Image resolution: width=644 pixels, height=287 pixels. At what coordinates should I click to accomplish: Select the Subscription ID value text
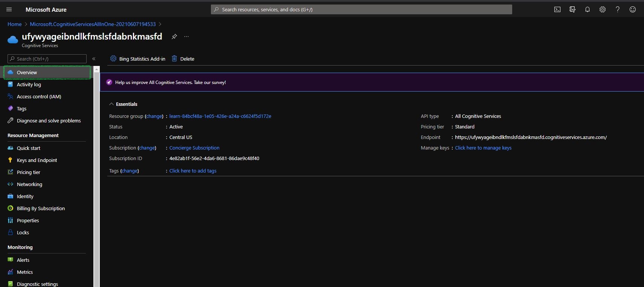point(214,158)
